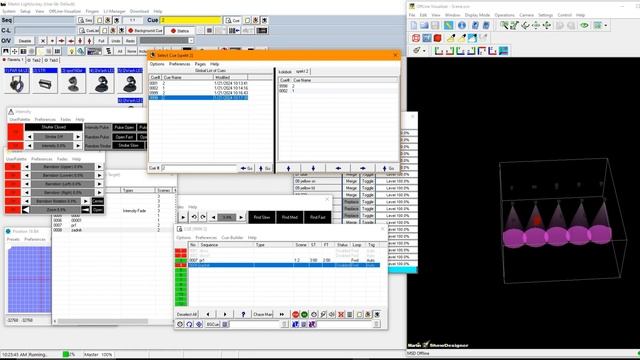This screenshot has width=640, height=360.
Task: Select the highlighted sequence row in Cuelist window
Action: [284, 265]
